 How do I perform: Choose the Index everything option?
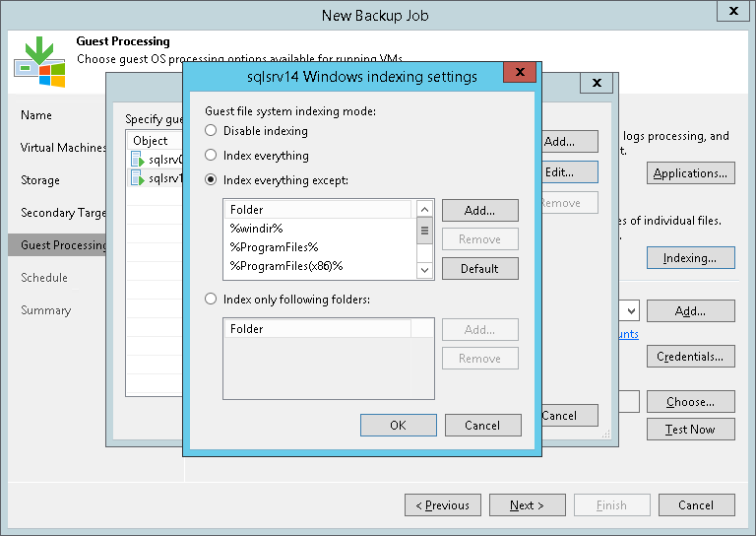211,155
